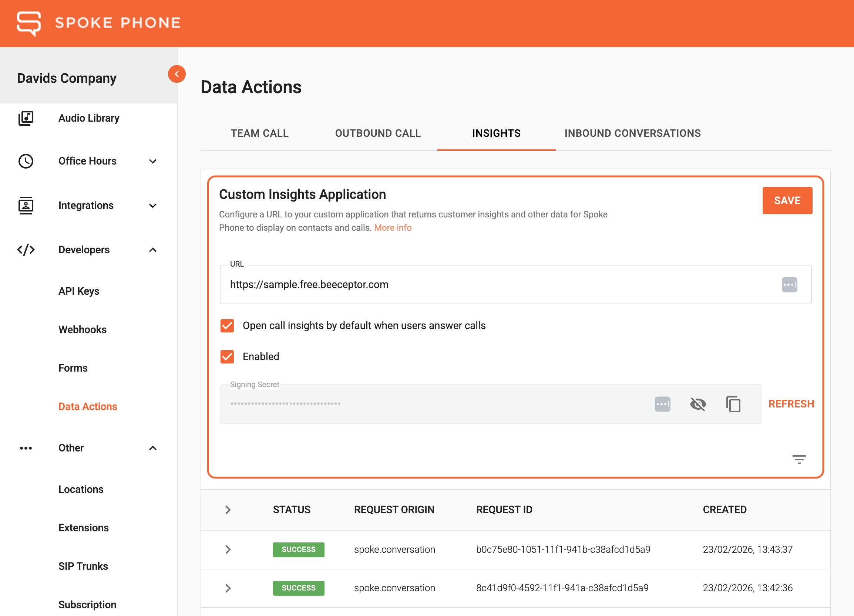Follow the More info link
The height and width of the screenshot is (616, 854).
point(393,228)
